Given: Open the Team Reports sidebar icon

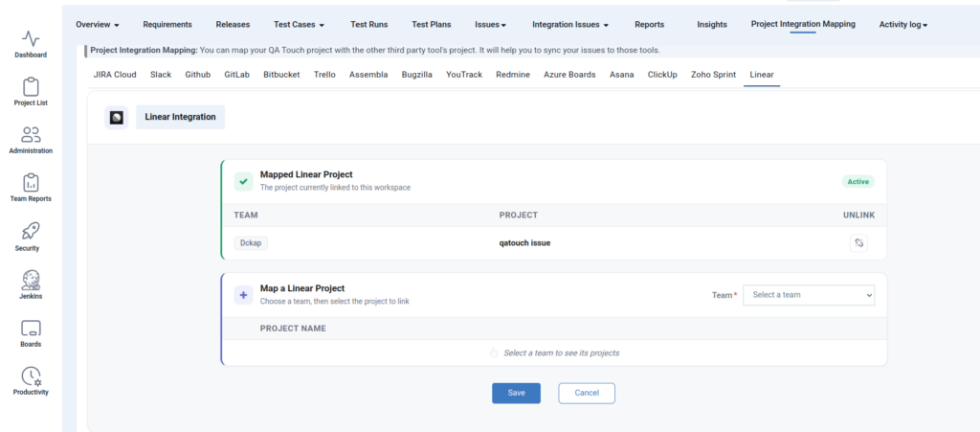Looking at the screenshot, I should pos(31,183).
